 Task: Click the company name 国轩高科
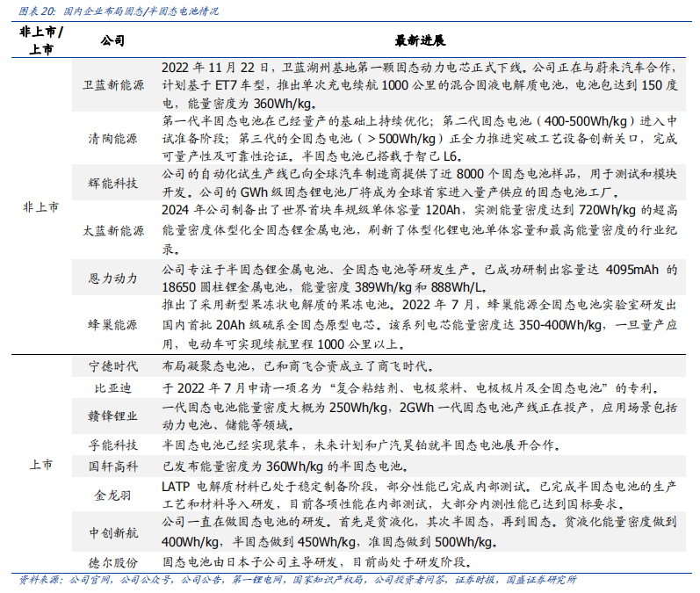coord(113,466)
